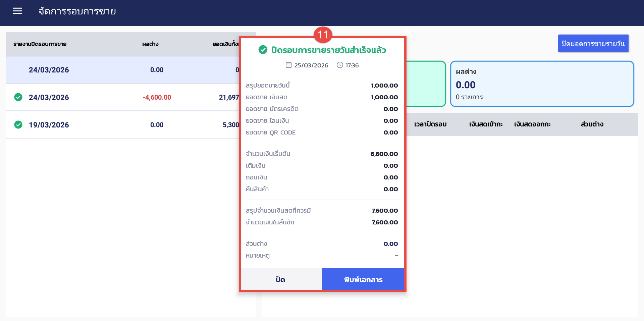The height and width of the screenshot is (321, 644).
Task: Click the ปิดยอดการขายรายวัน button
Action: pos(593,44)
